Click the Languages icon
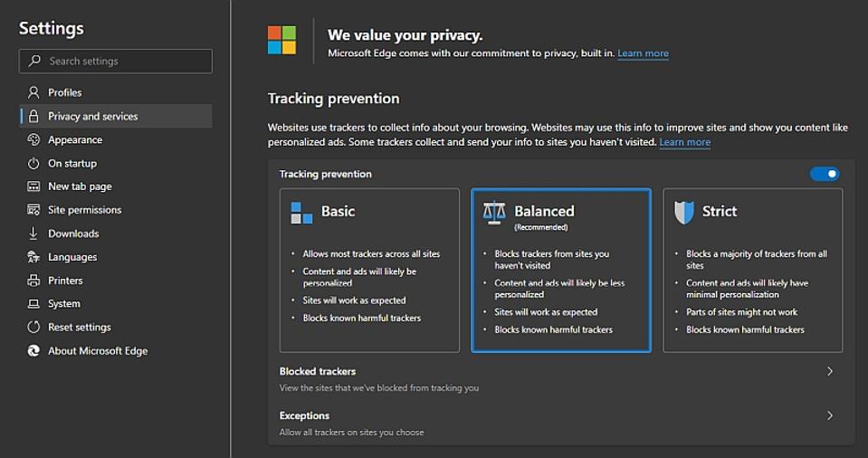 coord(33,257)
